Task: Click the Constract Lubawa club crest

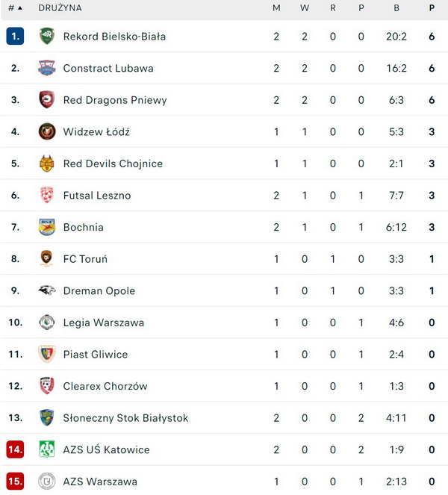Action: pyautogui.click(x=47, y=68)
